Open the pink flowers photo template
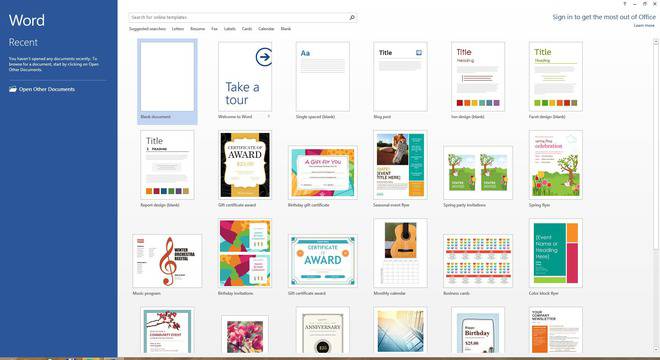 click(x=245, y=334)
